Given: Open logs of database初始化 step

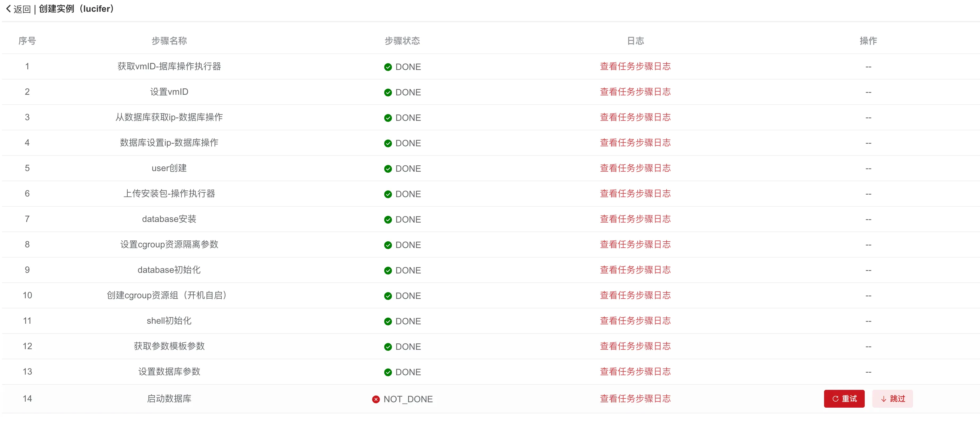Looking at the screenshot, I should pos(635,270).
